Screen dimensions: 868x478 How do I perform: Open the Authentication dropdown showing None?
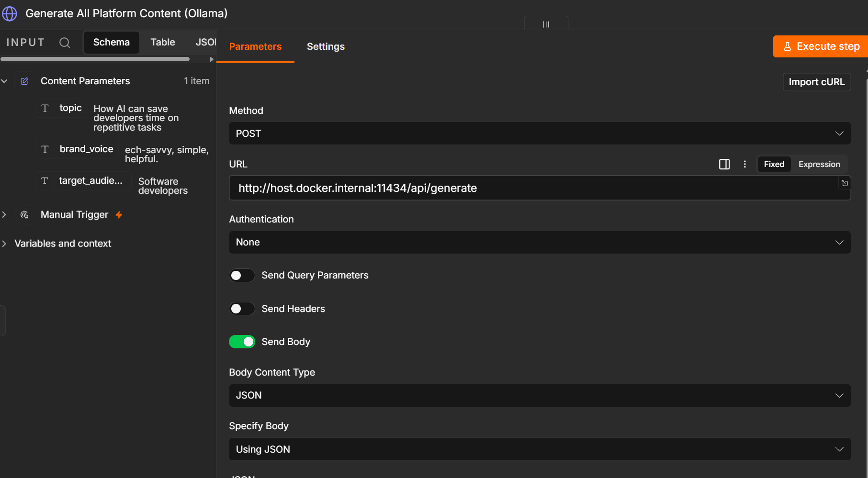pyautogui.click(x=540, y=242)
